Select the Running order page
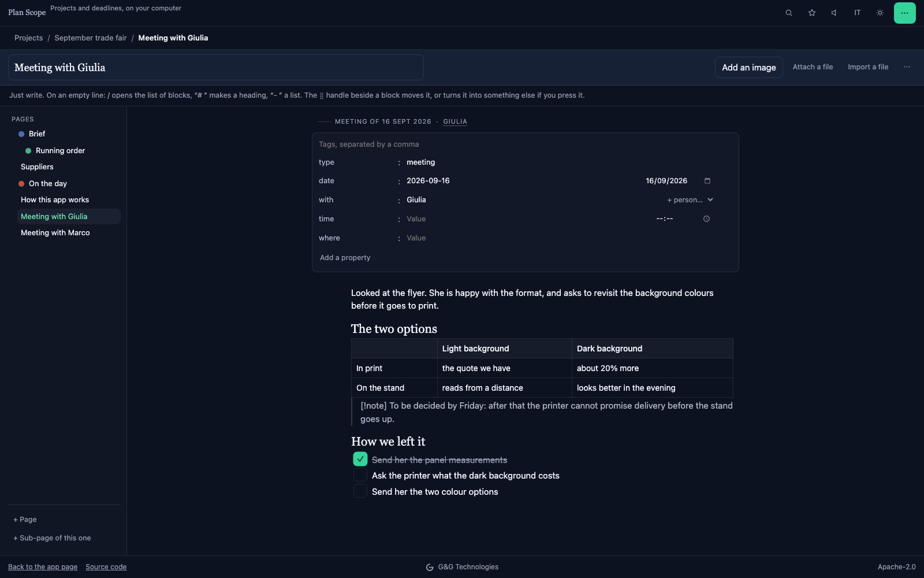Image resolution: width=924 pixels, height=578 pixels. pos(61,151)
